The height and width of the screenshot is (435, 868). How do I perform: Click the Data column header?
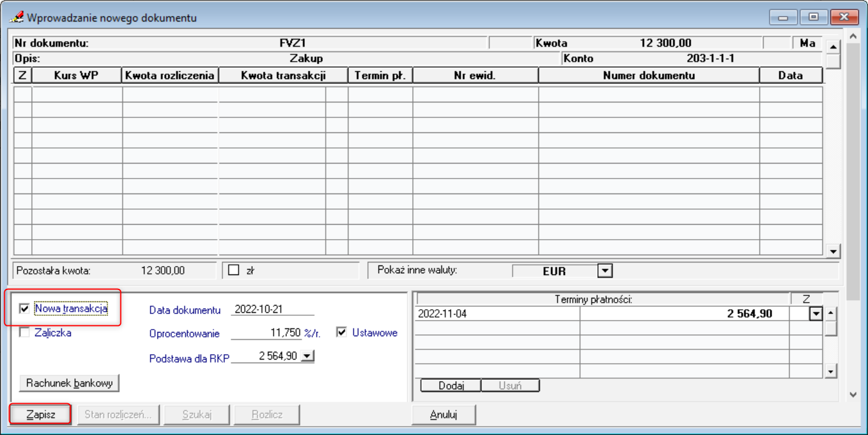(x=791, y=75)
